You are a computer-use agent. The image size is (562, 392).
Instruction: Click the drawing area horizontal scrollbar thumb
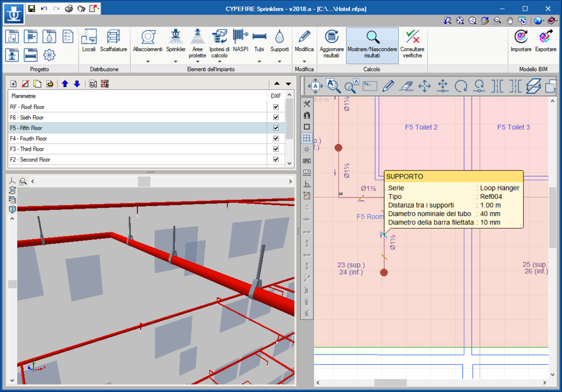click(x=390, y=382)
